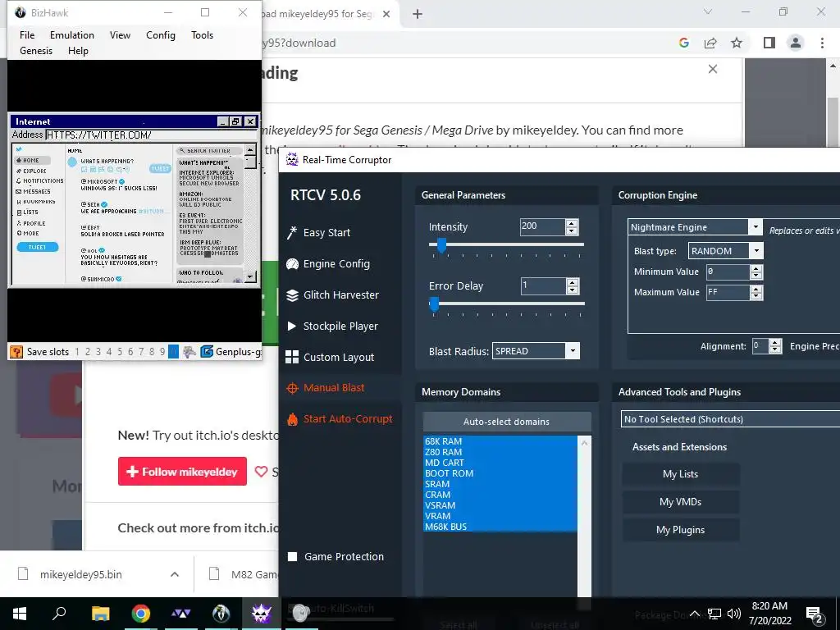Expand options for the mikeyeldey95.bin download
This screenshot has width=840, height=630.
click(x=175, y=574)
